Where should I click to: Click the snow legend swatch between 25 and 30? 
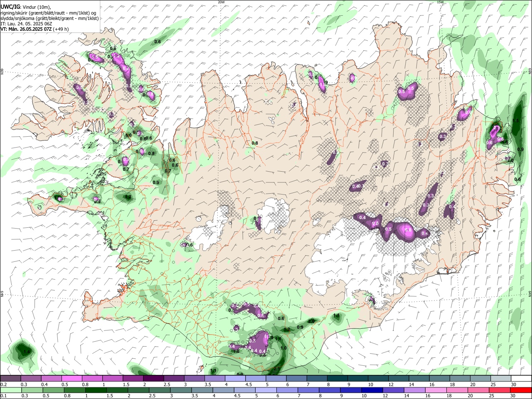pyautogui.click(x=500, y=379)
